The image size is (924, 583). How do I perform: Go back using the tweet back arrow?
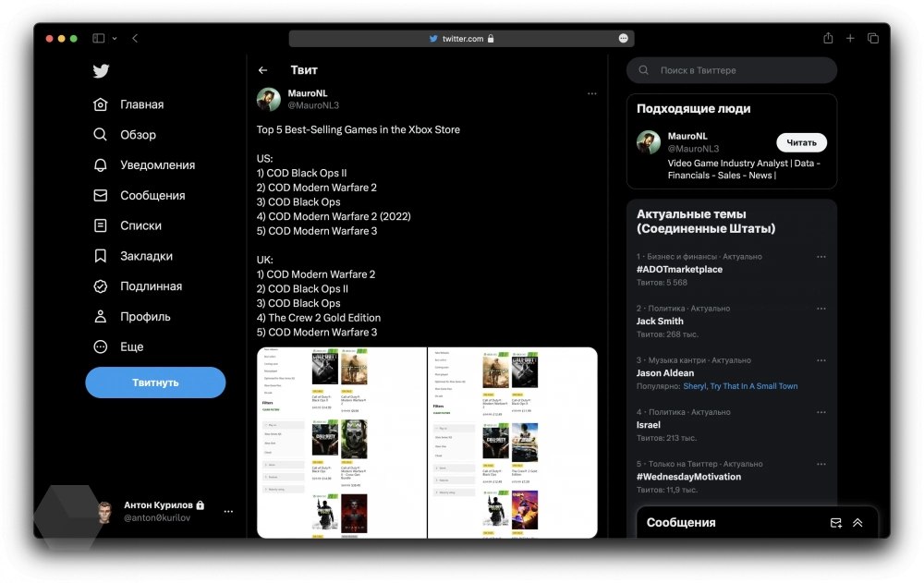coord(263,70)
